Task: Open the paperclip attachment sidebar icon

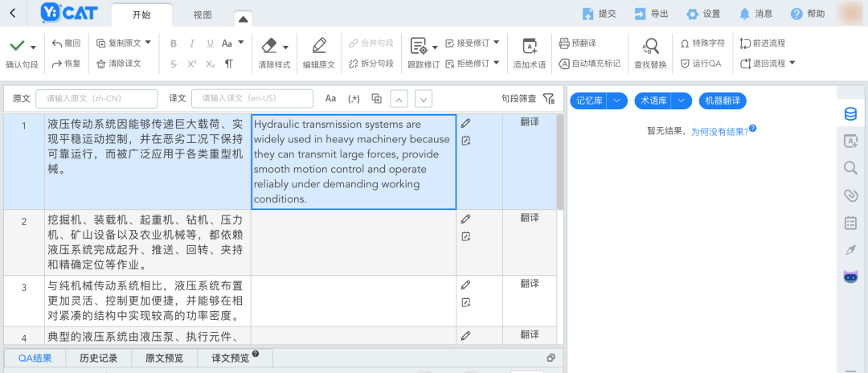Action: point(850,195)
